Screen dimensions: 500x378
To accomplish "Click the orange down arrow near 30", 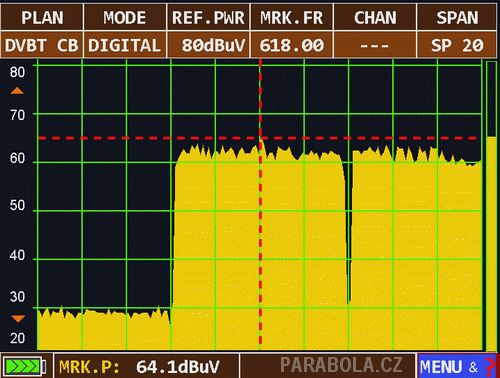I will (x=18, y=319).
